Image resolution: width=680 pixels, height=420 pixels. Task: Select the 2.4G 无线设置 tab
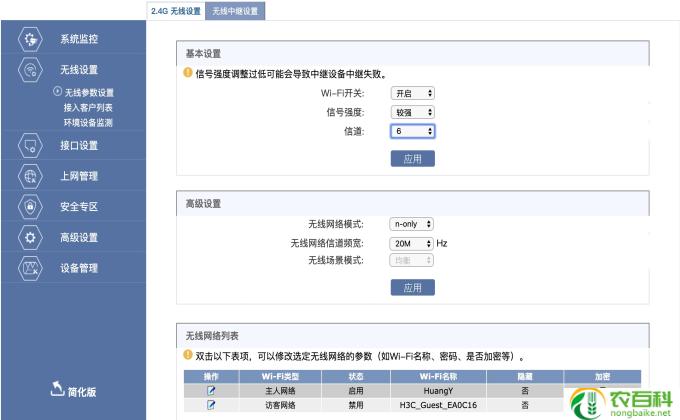click(175, 11)
